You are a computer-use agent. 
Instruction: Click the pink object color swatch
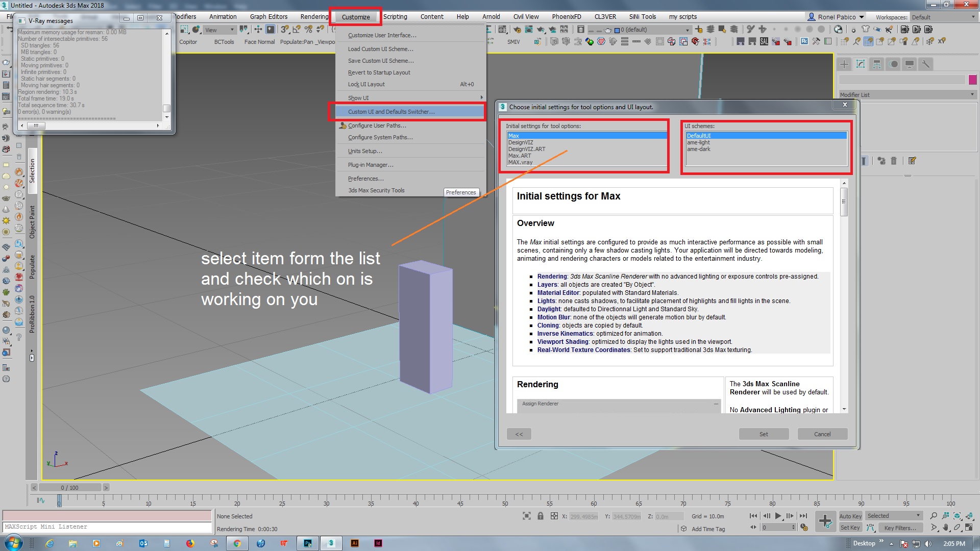pyautogui.click(x=972, y=80)
